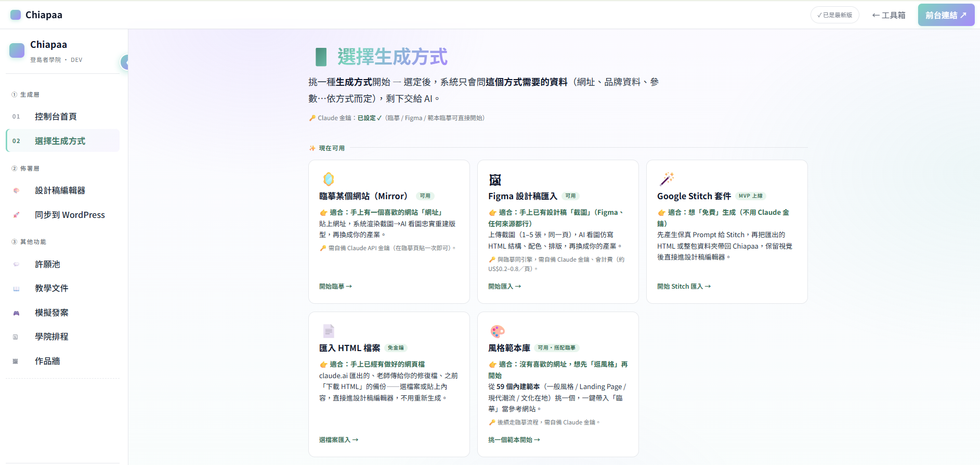Click the HTML file document icon
Screen dimensions: 980x465
tap(329, 331)
